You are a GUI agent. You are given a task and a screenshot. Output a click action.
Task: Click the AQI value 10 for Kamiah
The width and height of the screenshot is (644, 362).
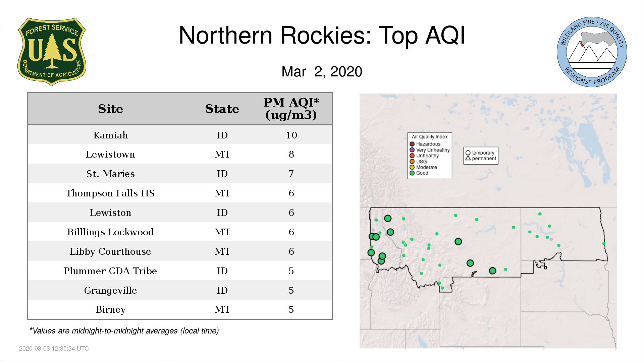tap(291, 135)
